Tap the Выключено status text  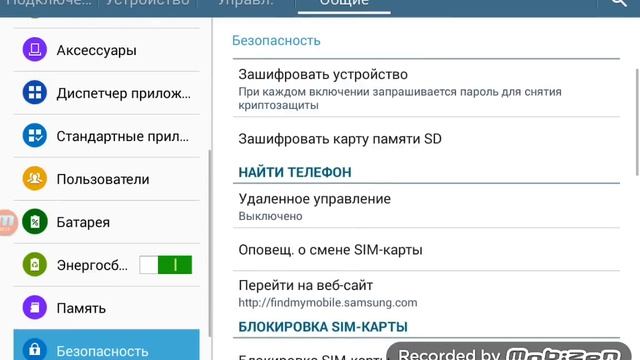(x=270, y=216)
